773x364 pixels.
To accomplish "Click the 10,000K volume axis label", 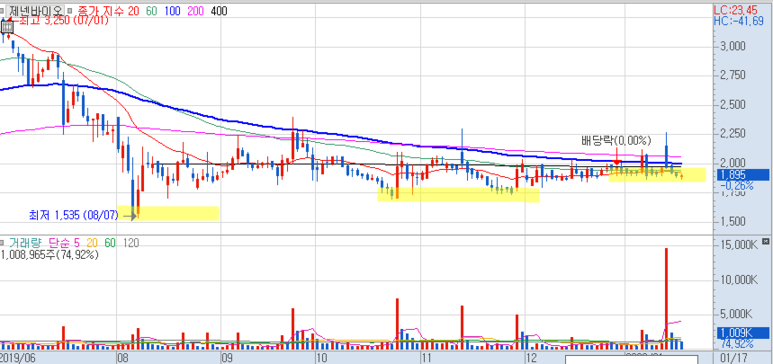I will pyautogui.click(x=738, y=280).
